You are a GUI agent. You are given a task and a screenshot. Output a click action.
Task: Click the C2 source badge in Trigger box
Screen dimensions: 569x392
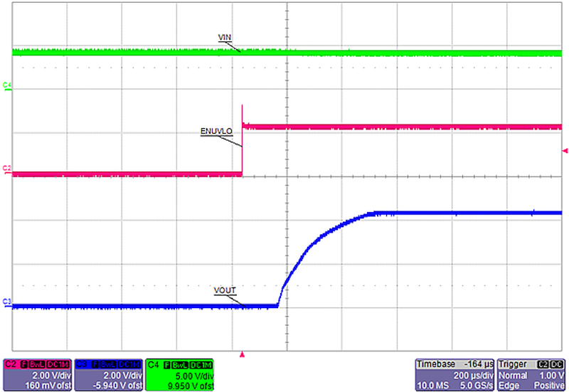(x=543, y=364)
